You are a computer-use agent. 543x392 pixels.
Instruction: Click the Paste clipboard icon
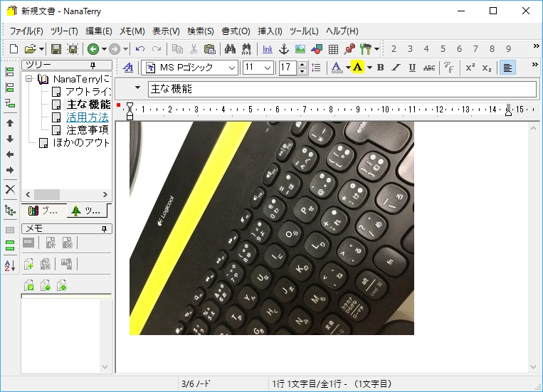click(x=209, y=49)
